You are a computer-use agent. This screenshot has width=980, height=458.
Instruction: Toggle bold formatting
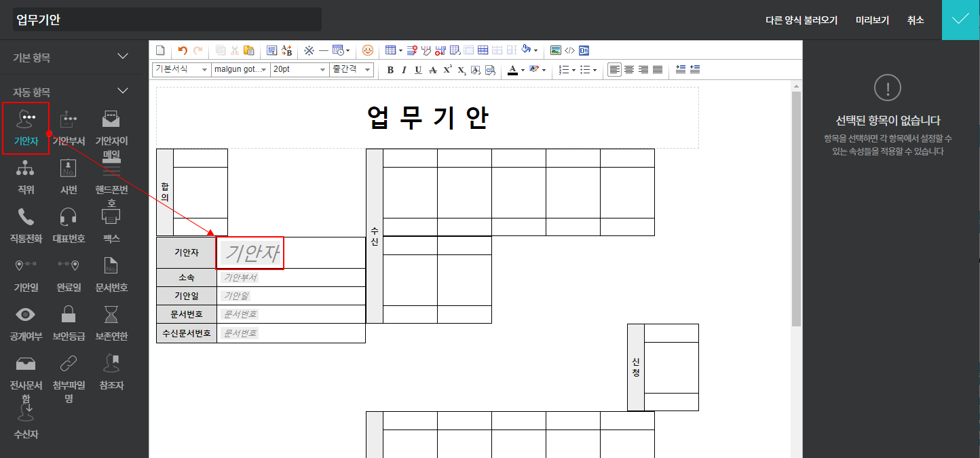(390, 70)
